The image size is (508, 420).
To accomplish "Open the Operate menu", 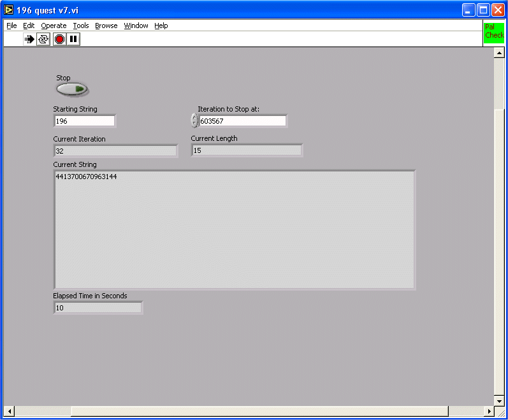I will coord(54,25).
